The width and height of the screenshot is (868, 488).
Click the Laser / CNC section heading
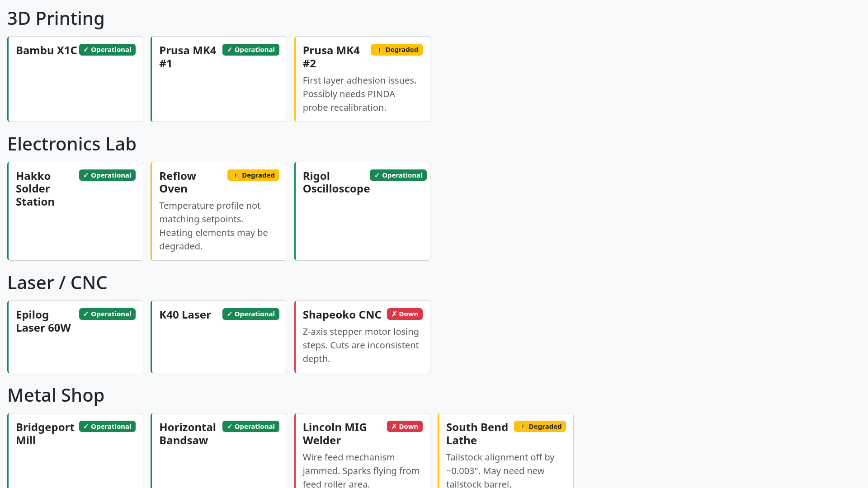pyautogui.click(x=57, y=283)
